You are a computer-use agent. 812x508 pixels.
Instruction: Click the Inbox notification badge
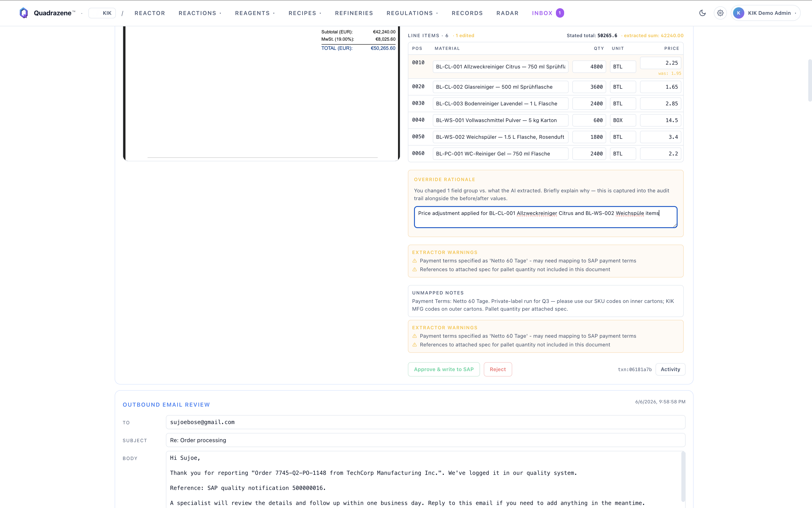[x=560, y=13]
